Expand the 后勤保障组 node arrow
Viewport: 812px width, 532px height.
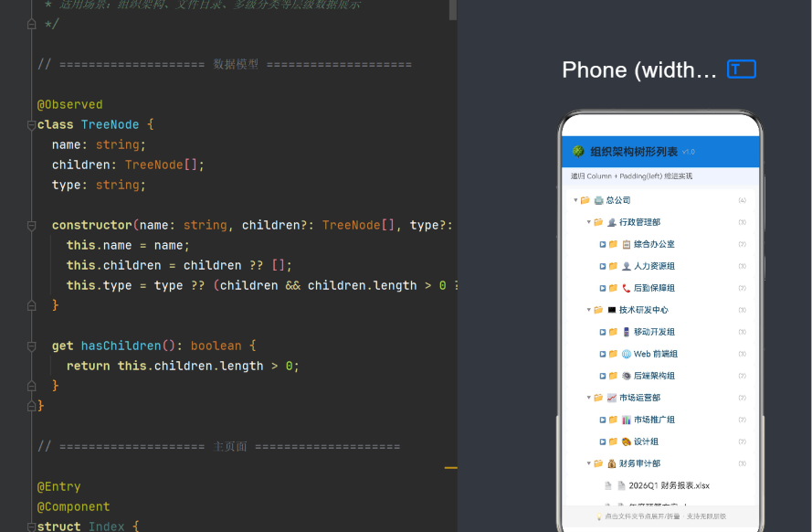[602, 288]
